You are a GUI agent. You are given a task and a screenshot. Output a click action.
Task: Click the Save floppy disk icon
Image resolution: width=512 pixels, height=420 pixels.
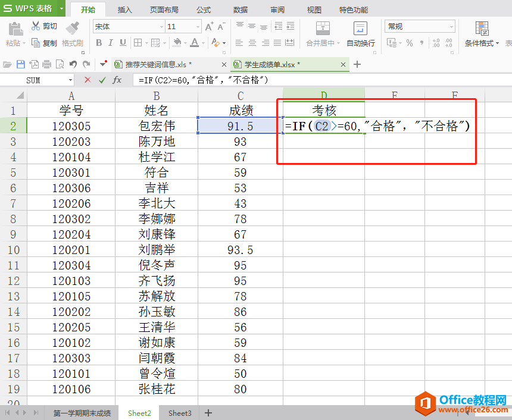[21, 64]
